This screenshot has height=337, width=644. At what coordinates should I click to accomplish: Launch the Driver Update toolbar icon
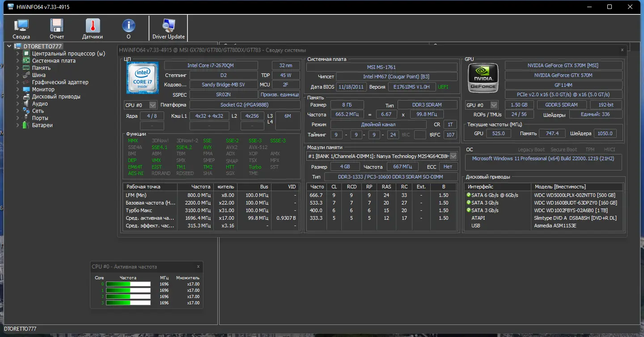point(169,29)
